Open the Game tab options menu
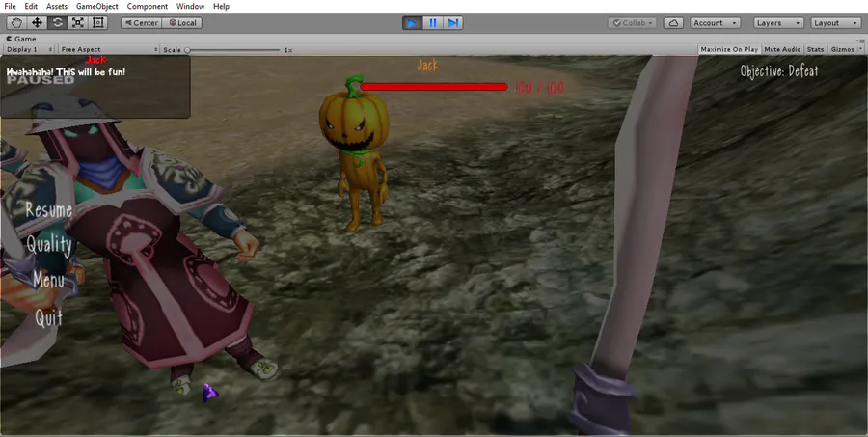Viewport: 868px width, 437px height. coord(859,39)
